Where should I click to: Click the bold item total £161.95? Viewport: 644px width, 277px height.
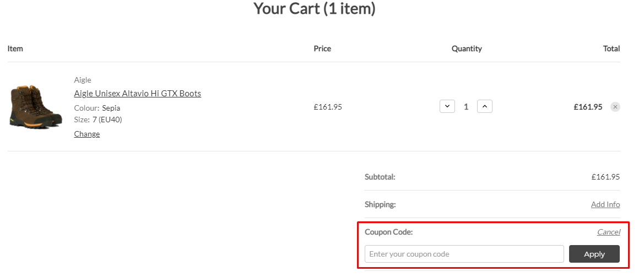588,107
